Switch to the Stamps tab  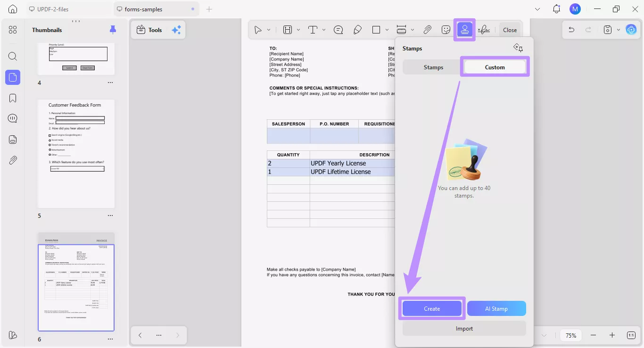[x=433, y=67]
